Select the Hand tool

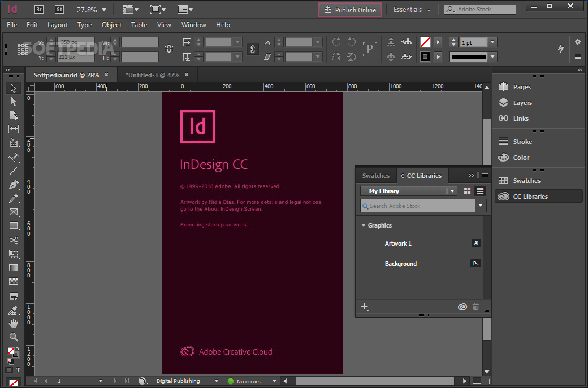click(14, 324)
